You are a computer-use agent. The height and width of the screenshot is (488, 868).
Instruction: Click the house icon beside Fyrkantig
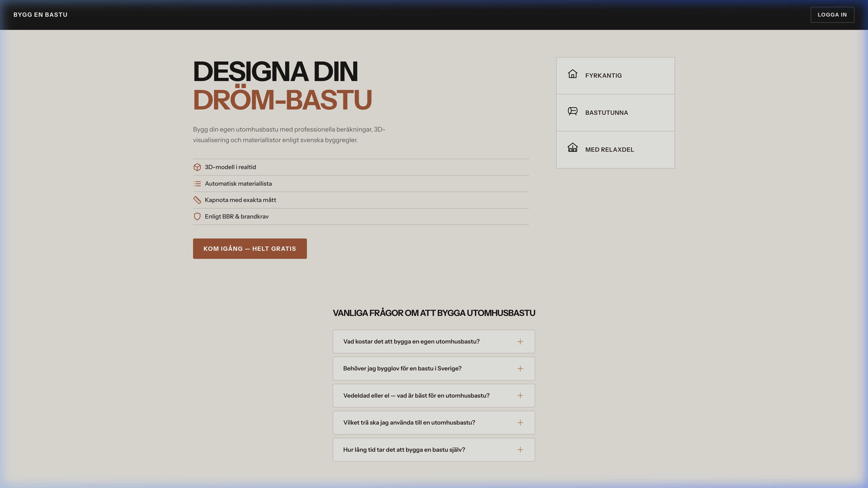573,74
